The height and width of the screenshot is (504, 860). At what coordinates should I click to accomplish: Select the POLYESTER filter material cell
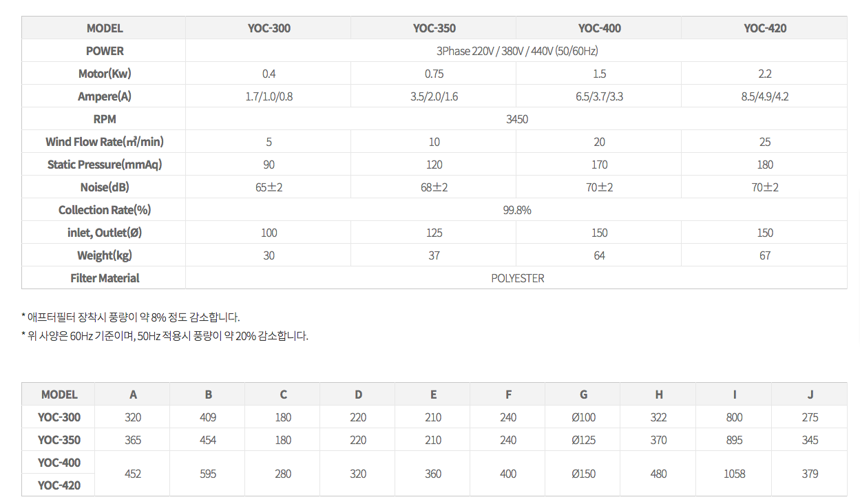[517, 278]
